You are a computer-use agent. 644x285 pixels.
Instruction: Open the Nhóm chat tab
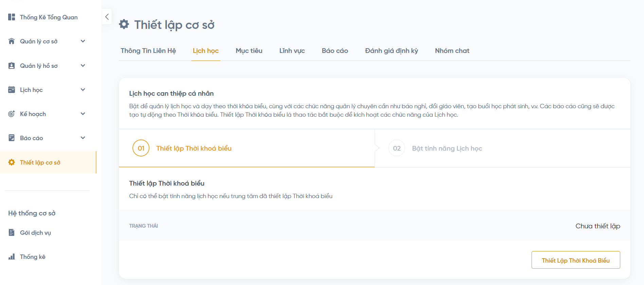tap(452, 51)
